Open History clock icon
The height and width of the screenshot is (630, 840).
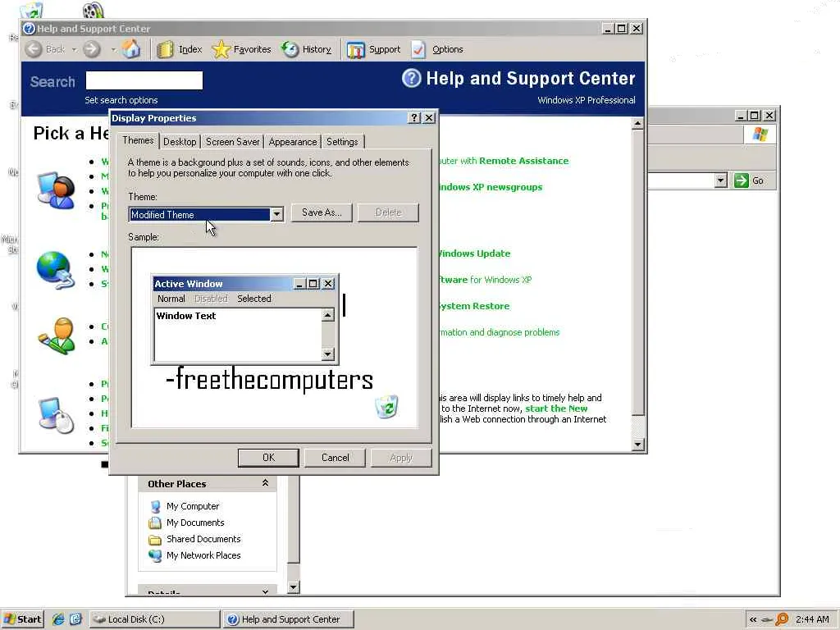pos(290,49)
